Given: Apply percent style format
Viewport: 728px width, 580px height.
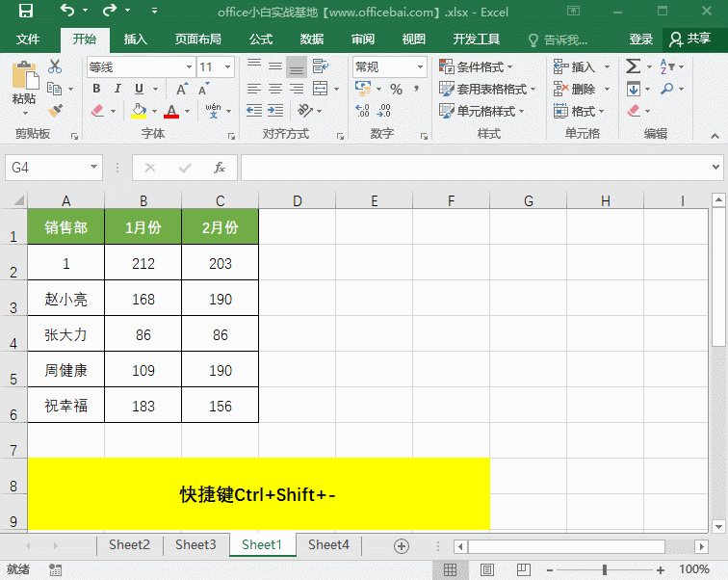Looking at the screenshot, I should (396, 89).
